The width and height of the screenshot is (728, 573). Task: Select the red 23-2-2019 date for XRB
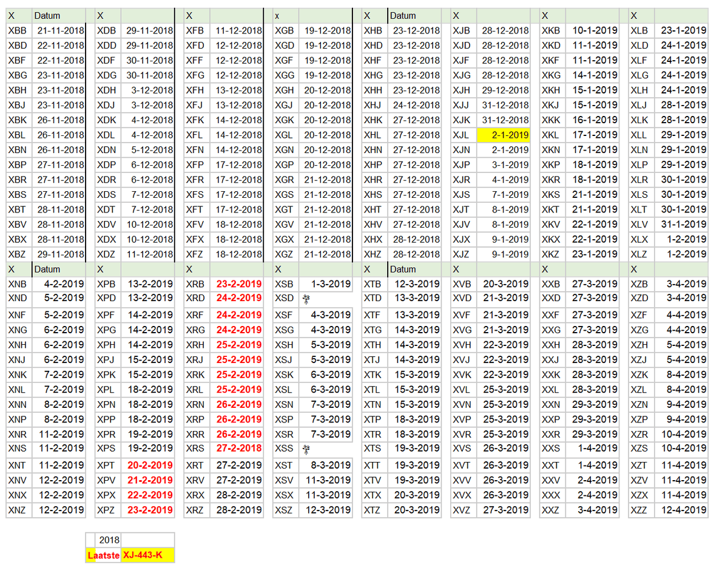point(239,284)
